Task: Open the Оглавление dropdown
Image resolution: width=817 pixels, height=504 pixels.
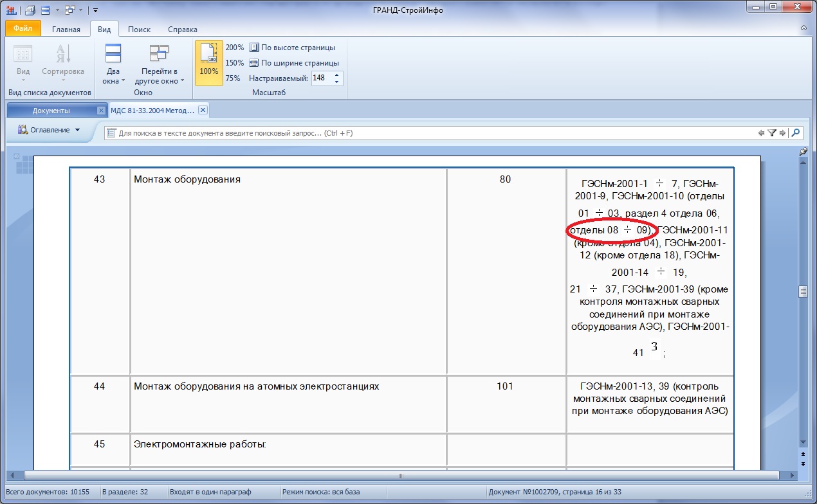Action: pyautogui.click(x=50, y=130)
